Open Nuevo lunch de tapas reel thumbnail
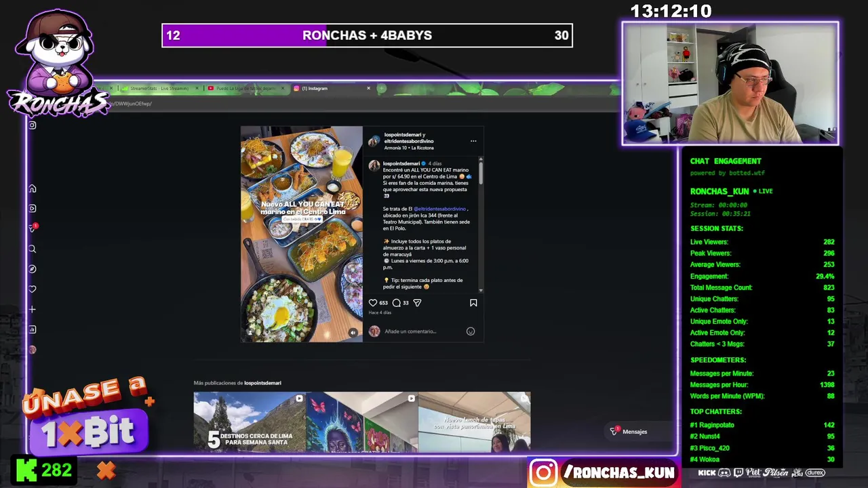This screenshot has height=488, width=868. pos(474,422)
